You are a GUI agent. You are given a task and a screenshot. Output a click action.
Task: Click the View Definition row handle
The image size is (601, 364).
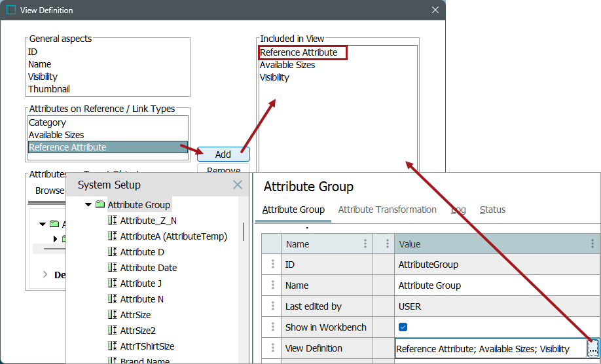click(x=272, y=348)
